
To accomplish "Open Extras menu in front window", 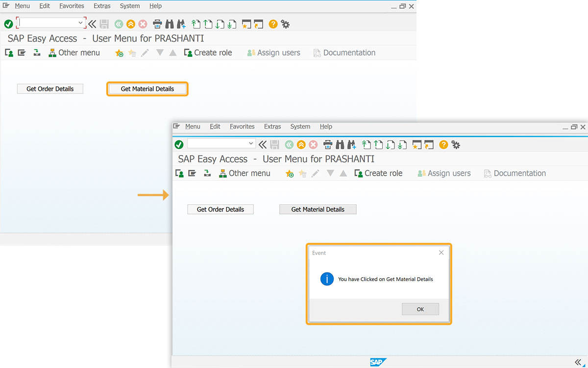I will (x=272, y=127).
